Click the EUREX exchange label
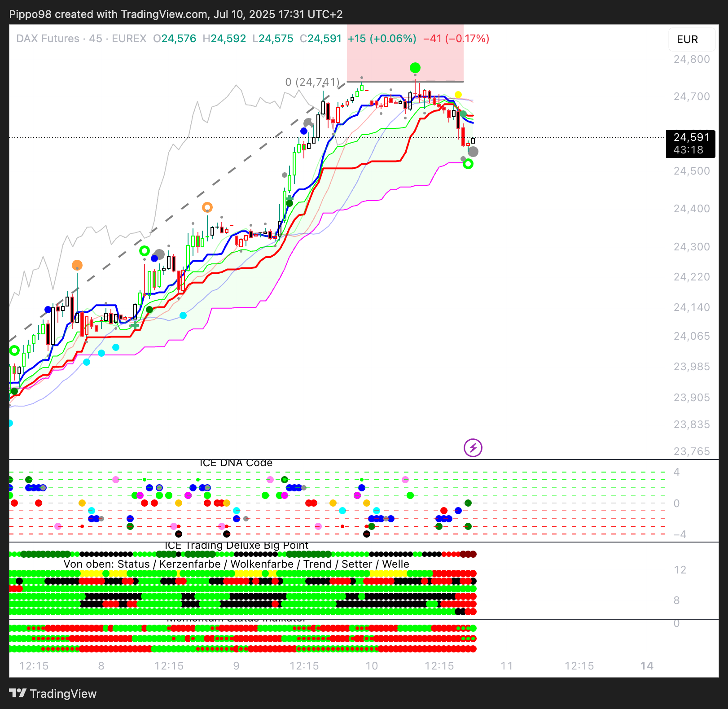Image resolution: width=728 pixels, height=709 pixels. [129, 39]
